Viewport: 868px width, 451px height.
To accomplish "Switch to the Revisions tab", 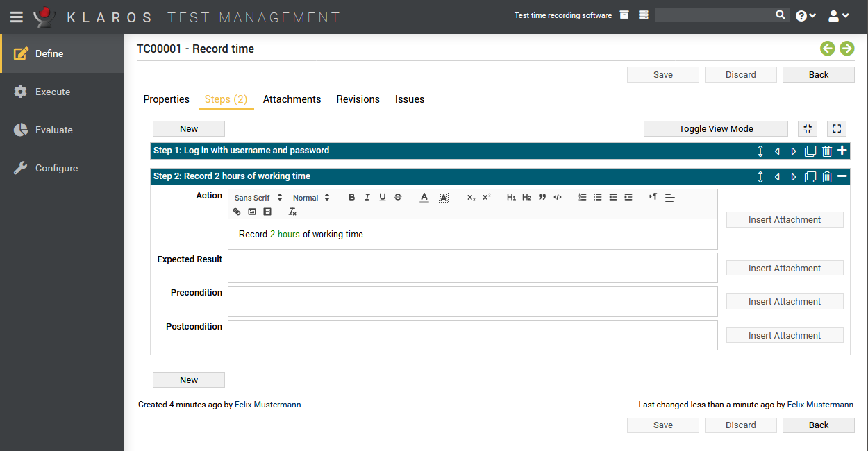I will [358, 99].
